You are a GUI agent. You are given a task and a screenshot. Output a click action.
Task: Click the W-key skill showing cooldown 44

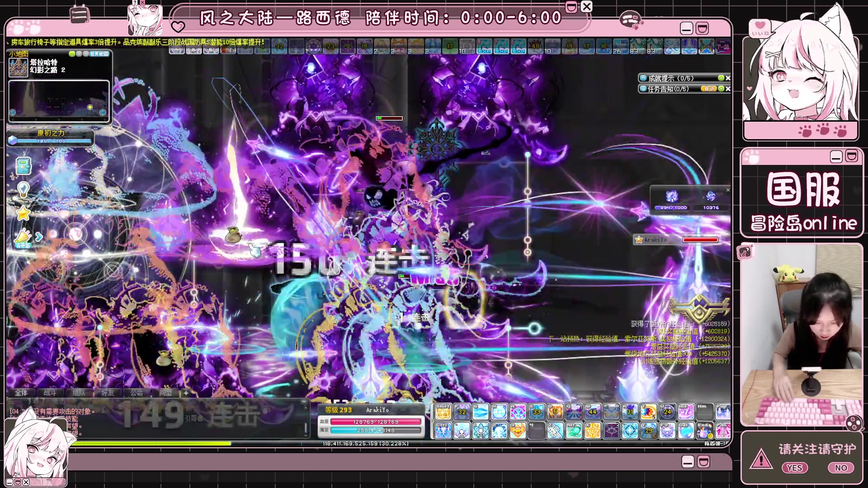(x=592, y=412)
